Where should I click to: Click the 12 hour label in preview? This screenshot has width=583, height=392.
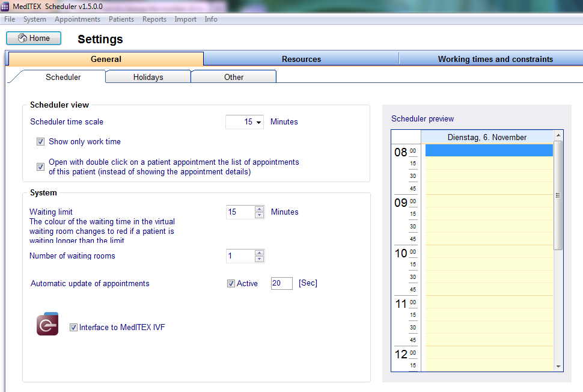401,355
